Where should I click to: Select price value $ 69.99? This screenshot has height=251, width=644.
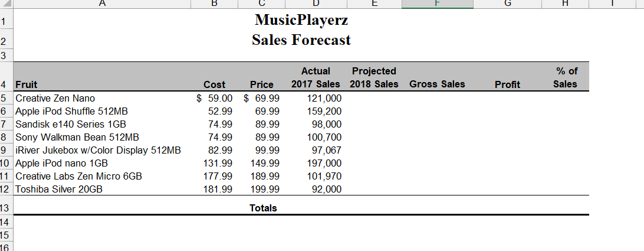tap(262, 99)
